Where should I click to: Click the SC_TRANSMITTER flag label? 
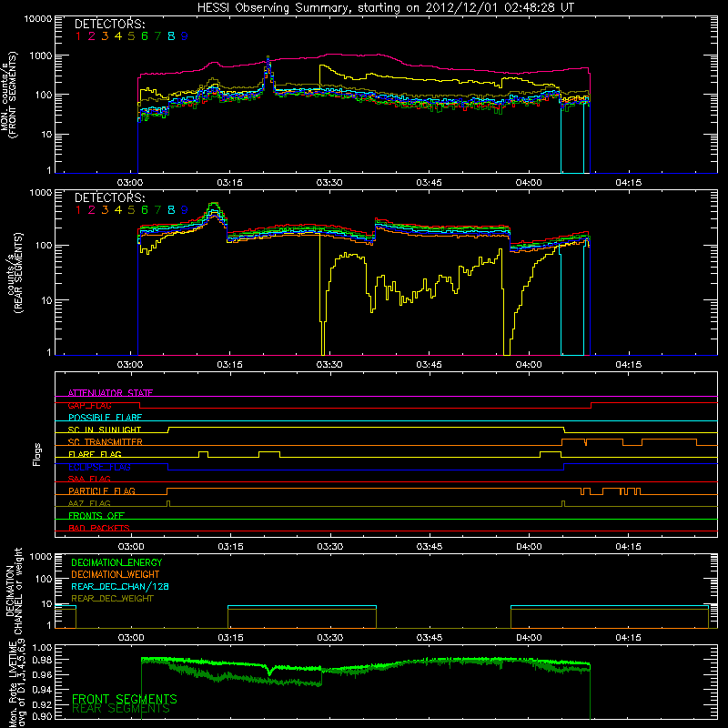point(106,442)
